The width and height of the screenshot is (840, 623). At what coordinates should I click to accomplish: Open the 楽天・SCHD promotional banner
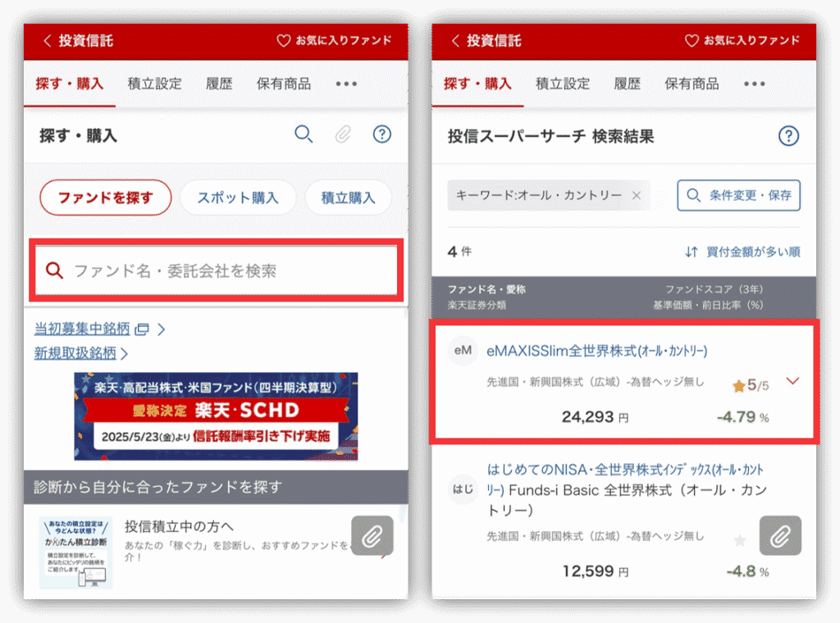point(216,416)
